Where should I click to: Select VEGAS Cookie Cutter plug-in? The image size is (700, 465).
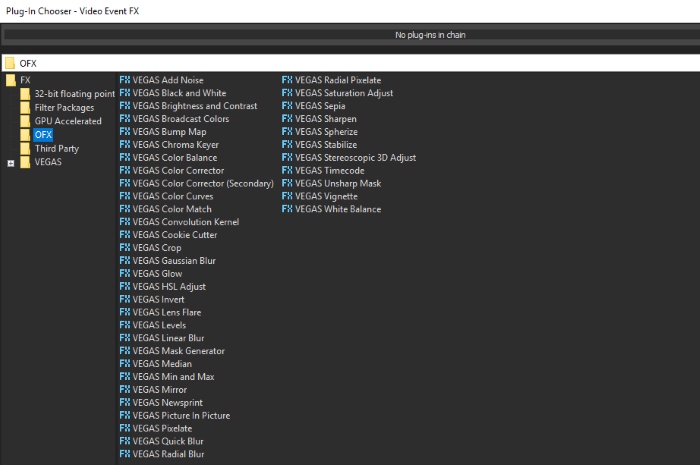168,235
